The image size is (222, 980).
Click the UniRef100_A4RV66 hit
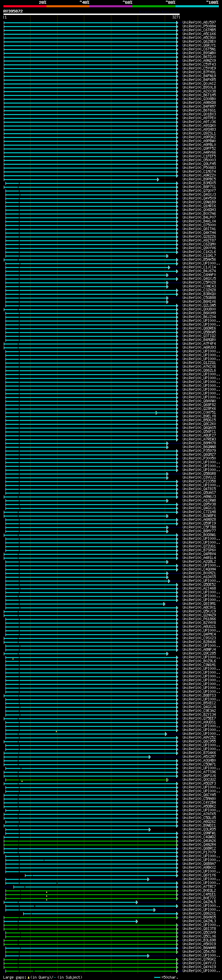[x=199, y=153]
